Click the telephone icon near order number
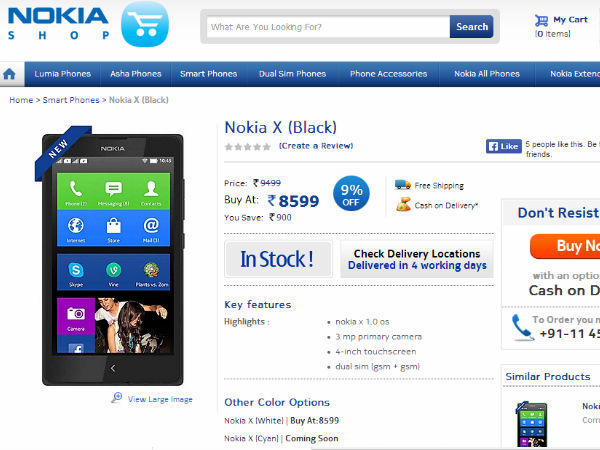The width and height of the screenshot is (600, 450). click(x=522, y=327)
